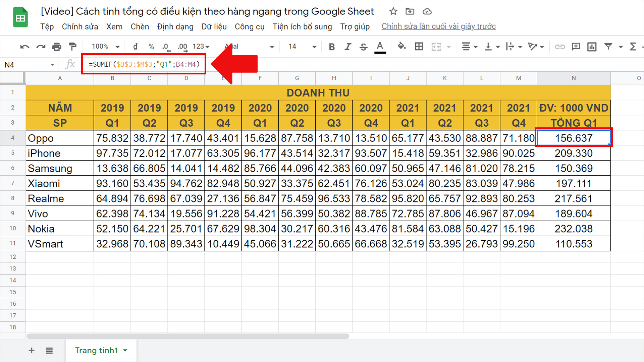The height and width of the screenshot is (362, 644).
Task: Open the Chèn menu
Action: 140,26
